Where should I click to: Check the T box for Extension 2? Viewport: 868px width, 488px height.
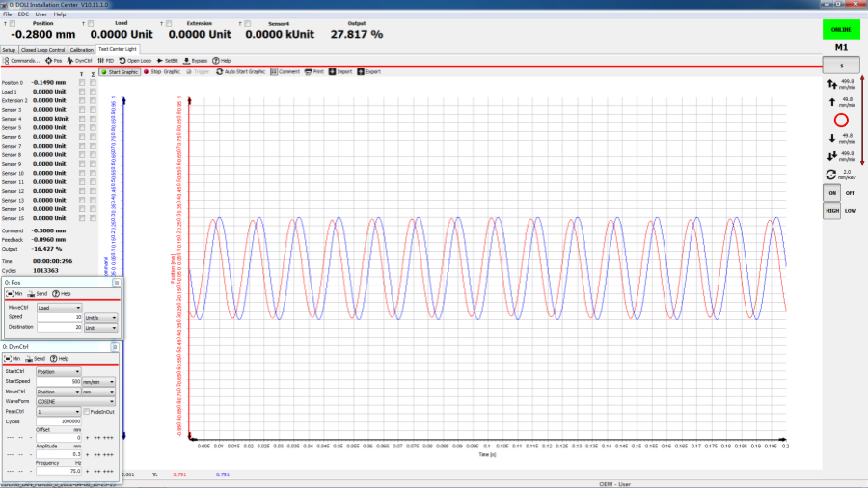point(82,100)
